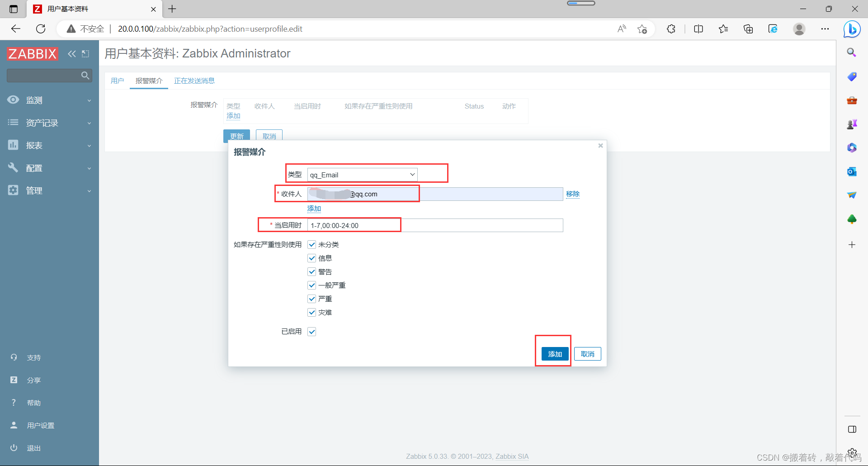Toggle sidebar kiosk view icon next to chevrons
868x466 pixels.
(85, 54)
